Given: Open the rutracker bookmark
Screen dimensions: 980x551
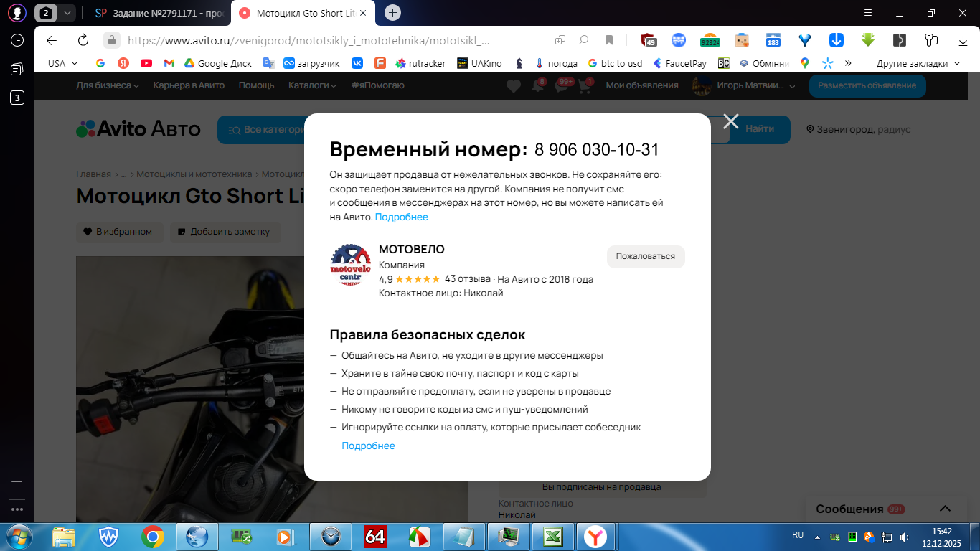Looking at the screenshot, I should pyautogui.click(x=420, y=63).
